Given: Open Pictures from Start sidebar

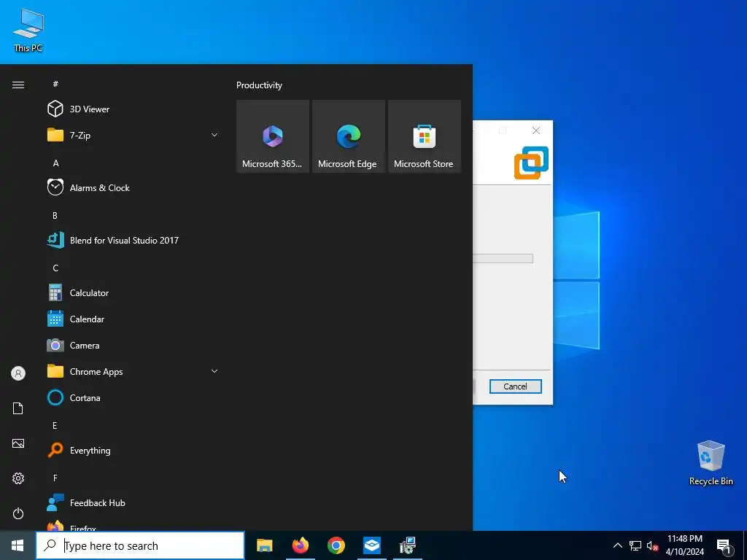Looking at the screenshot, I should pos(18,443).
